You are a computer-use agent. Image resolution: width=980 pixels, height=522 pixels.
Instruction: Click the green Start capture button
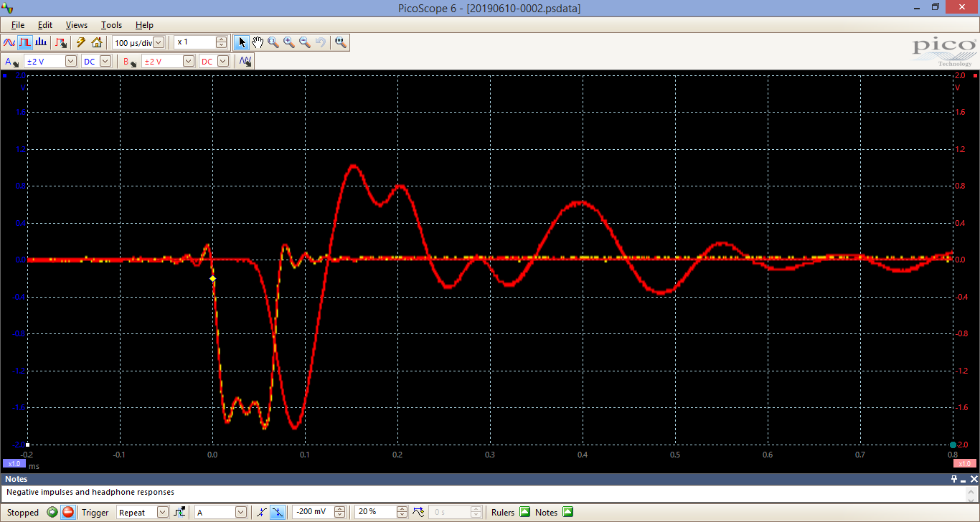(x=52, y=512)
